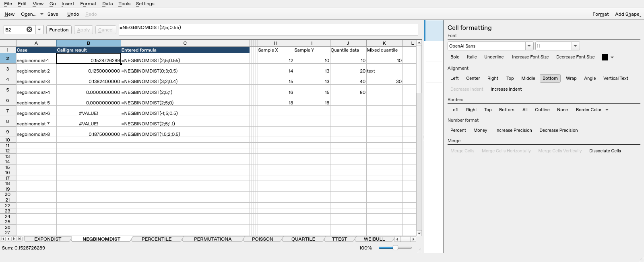Go to previous sheet tab arrow
The width and height of the screenshot is (644, 262).
point(8,239)
